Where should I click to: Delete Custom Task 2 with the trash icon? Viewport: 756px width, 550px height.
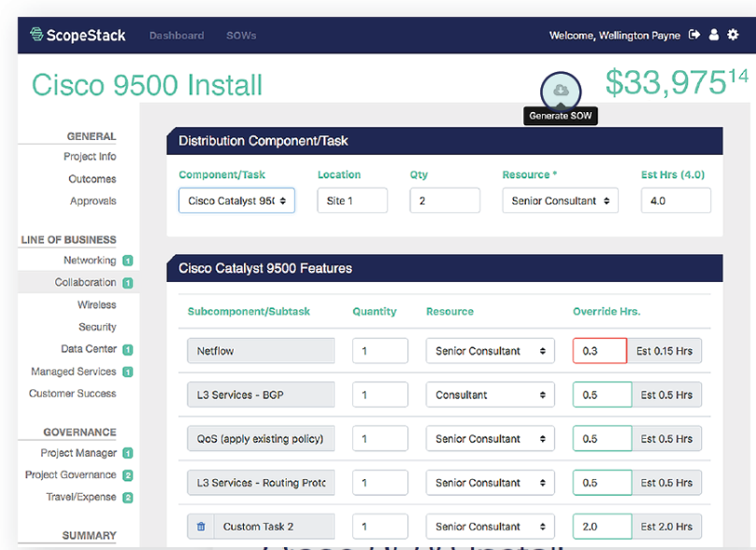pyautogui.click(x=200, y=526)
